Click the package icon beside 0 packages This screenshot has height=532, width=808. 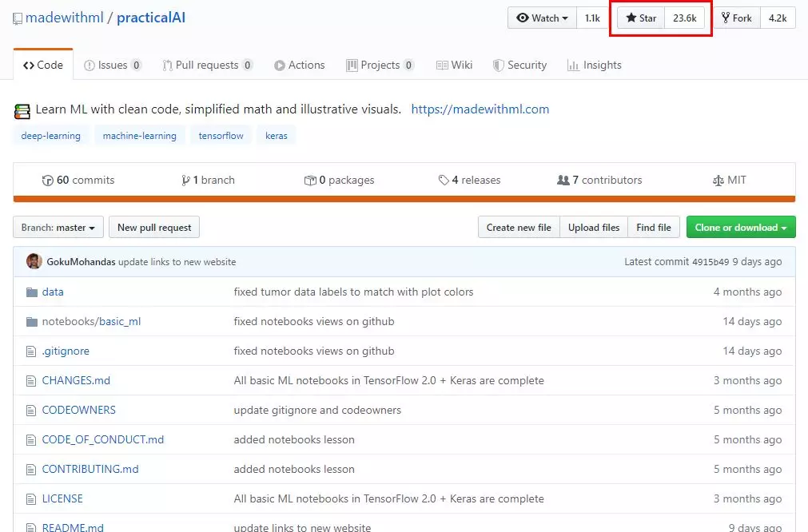tap(310, 181)
